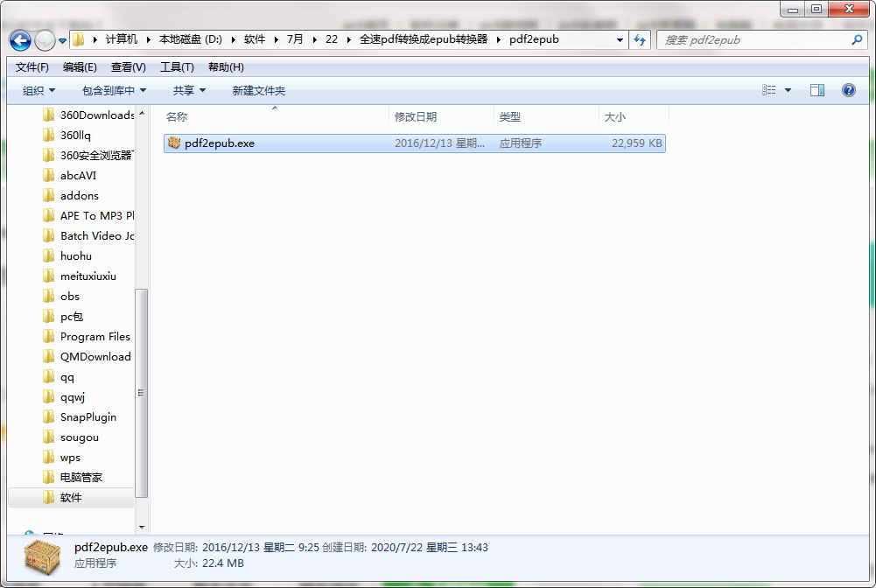The image size is (876, 588).
Task: Select Program Files folder in tree
Action: (87, 337)
